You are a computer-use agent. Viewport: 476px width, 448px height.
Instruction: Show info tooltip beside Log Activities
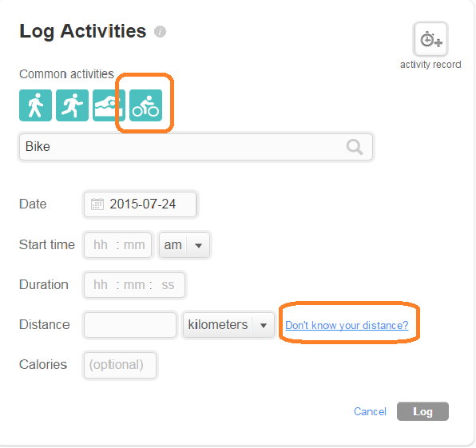point(160,32)
